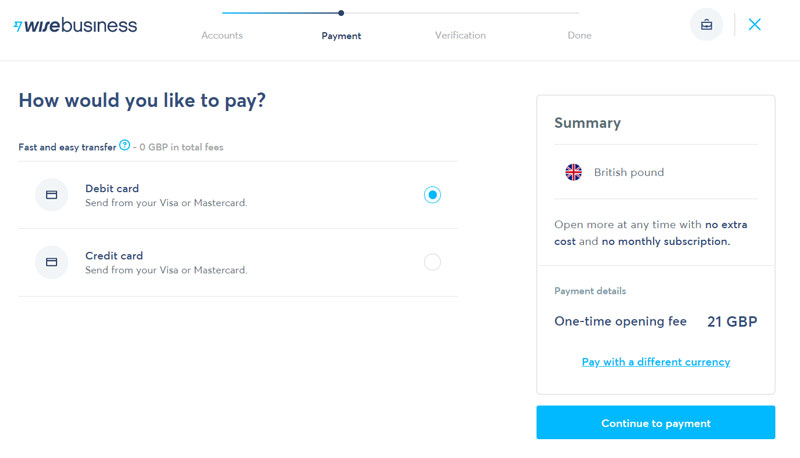The height and width of the screenshot is (458, 800).
Task: Click Continue to payment button
Action: point(656,422)
